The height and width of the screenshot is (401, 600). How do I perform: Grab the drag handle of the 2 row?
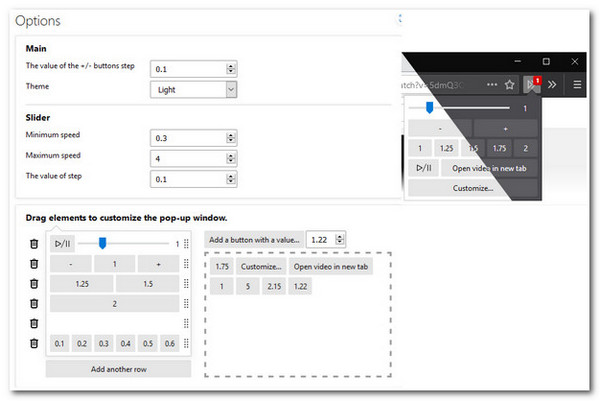click(186, 303)
